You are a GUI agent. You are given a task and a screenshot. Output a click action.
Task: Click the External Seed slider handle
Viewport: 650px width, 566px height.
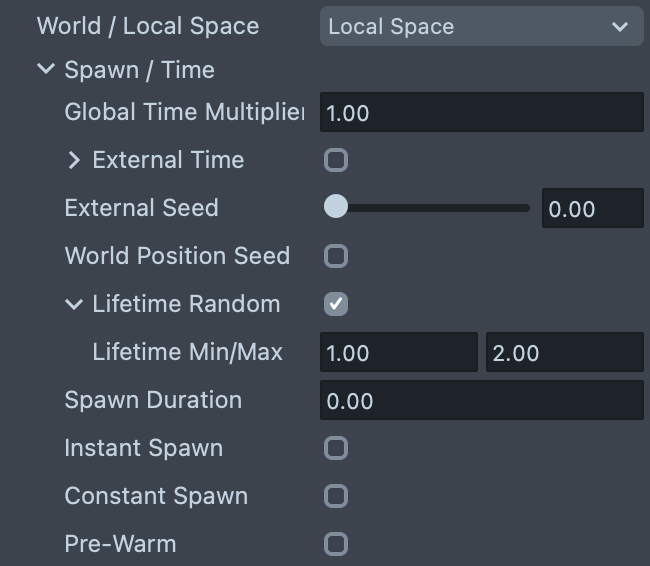pos(336,208)
